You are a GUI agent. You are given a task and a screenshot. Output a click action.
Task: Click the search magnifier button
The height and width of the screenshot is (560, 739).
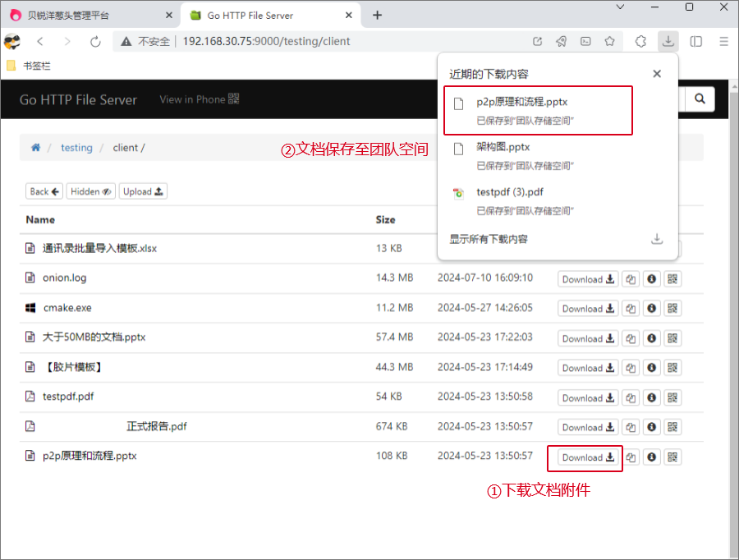pos(700,99)
